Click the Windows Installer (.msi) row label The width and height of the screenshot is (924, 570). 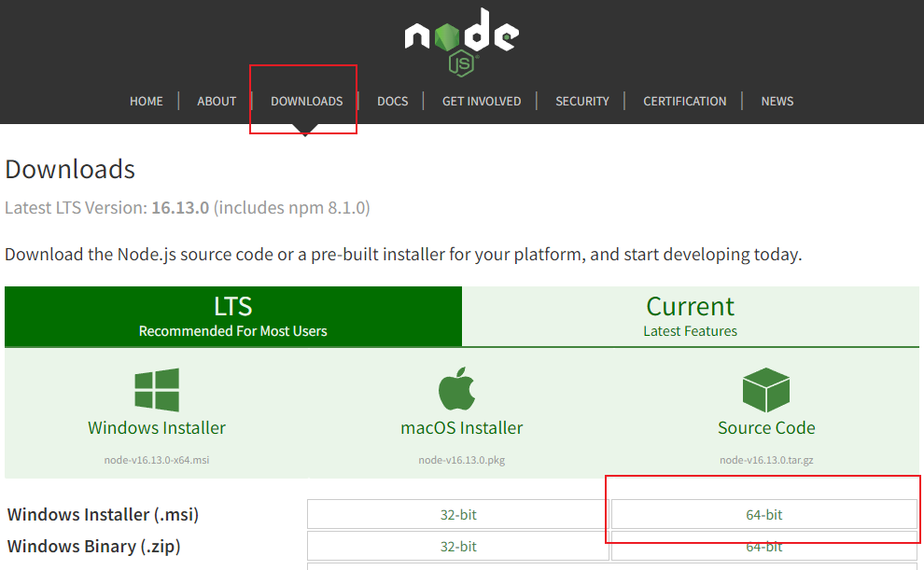coord(103,515)
